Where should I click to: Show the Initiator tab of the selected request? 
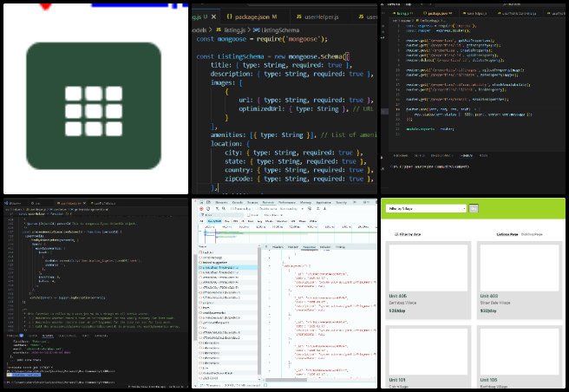pos(325,247)
